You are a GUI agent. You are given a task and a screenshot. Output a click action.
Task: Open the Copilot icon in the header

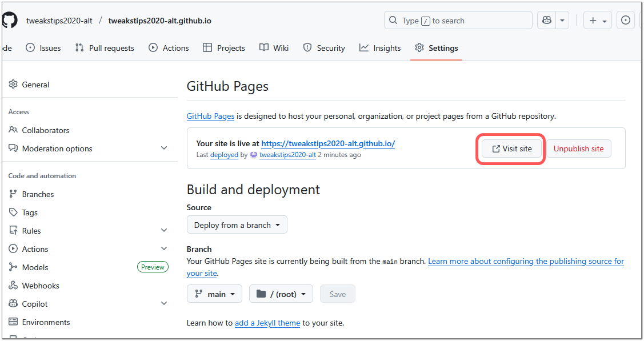(546, 19)
